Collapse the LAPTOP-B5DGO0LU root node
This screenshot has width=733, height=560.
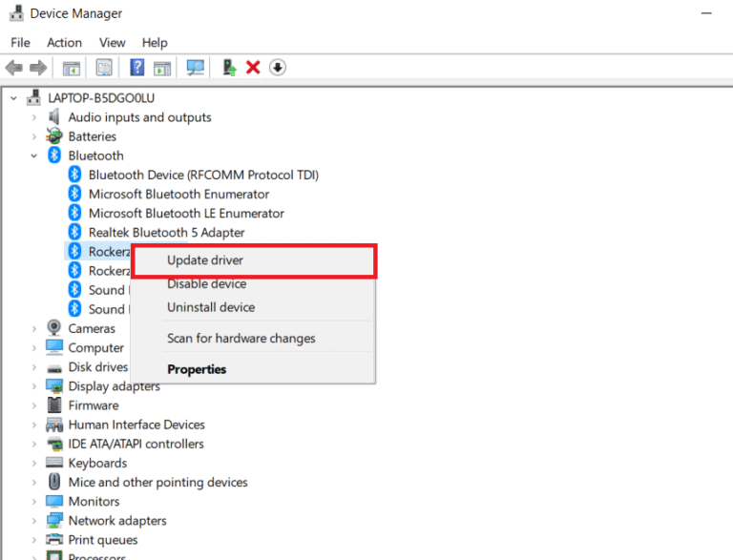point(13,98)
